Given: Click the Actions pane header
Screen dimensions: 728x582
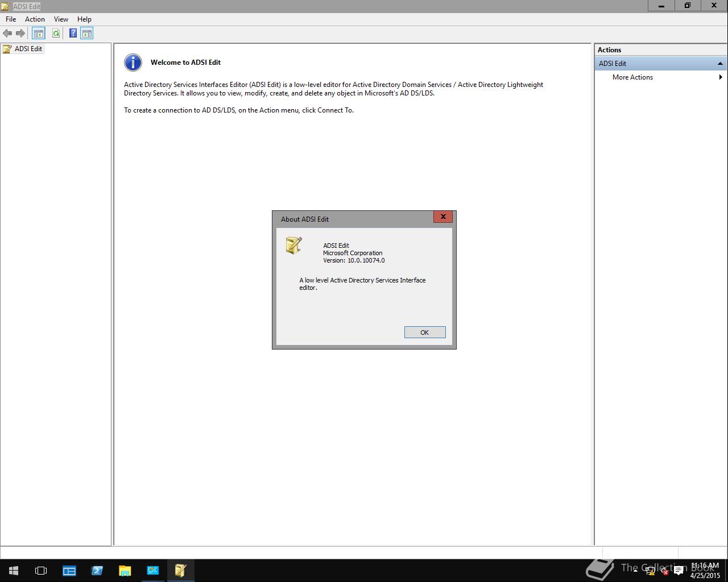Looking at the screenshot, I should click(661, 50).
